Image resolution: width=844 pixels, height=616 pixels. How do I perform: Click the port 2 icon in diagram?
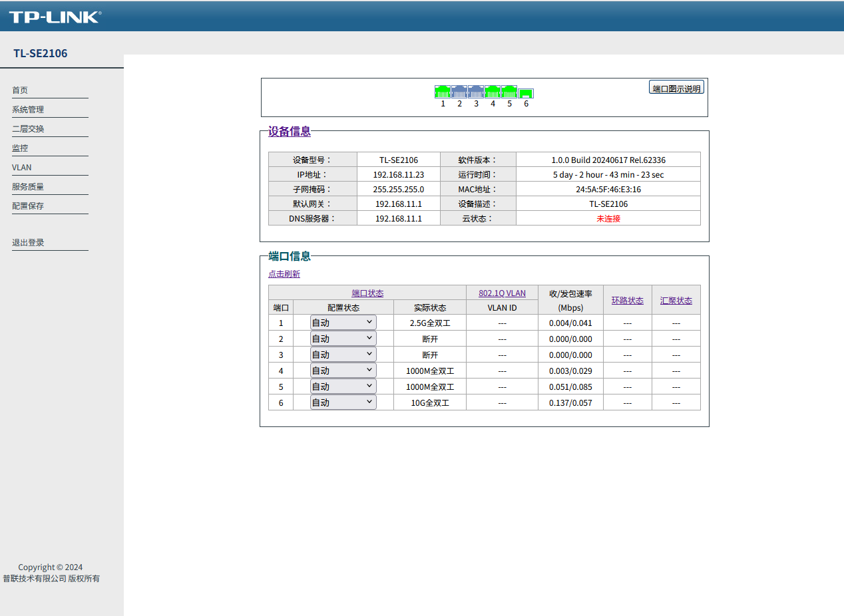(x=459, y=92)
